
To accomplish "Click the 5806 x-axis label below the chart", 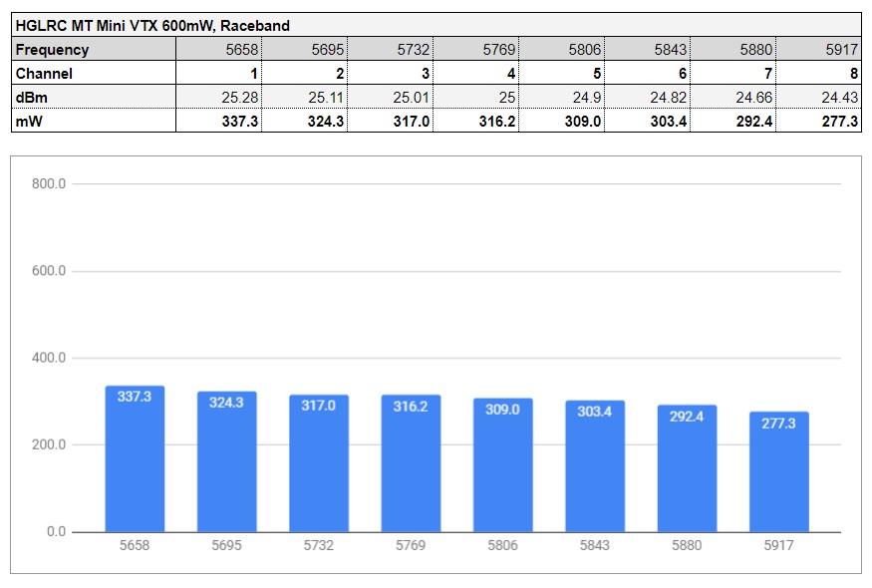I will 502,546.
